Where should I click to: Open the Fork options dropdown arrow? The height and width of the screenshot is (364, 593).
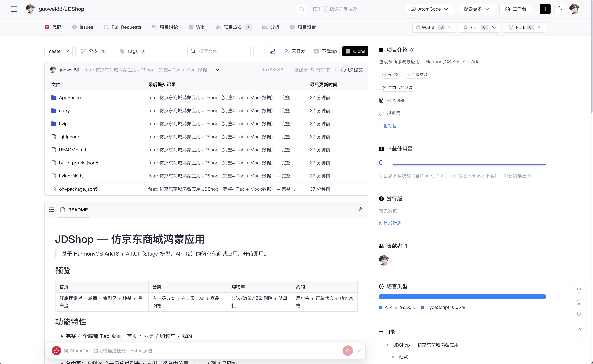pos(538,27)
